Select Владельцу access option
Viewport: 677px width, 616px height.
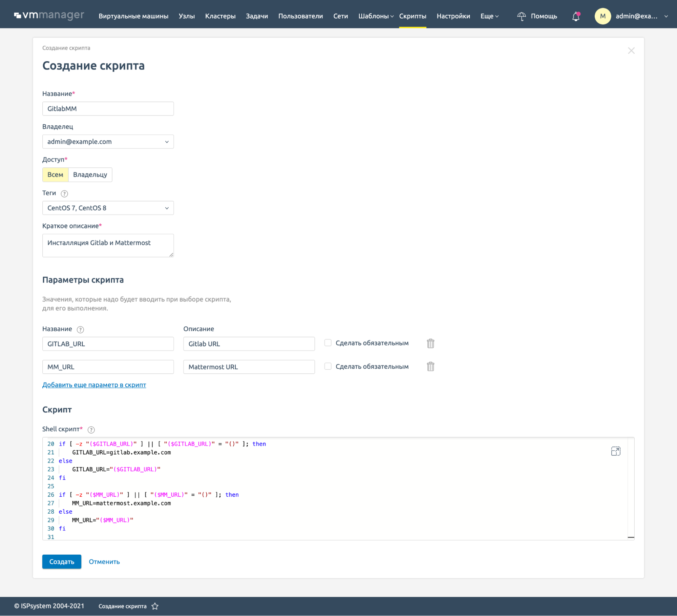coord(90,174)
